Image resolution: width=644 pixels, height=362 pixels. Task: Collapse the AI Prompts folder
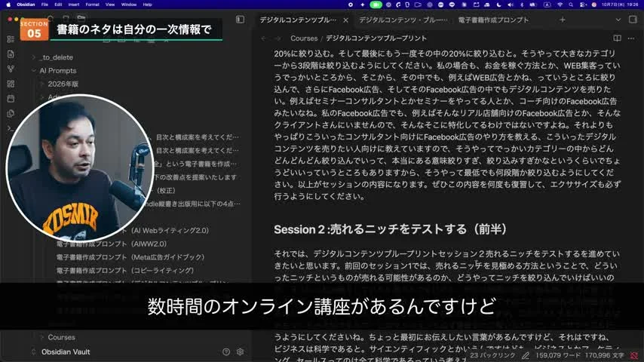point(34,71)
